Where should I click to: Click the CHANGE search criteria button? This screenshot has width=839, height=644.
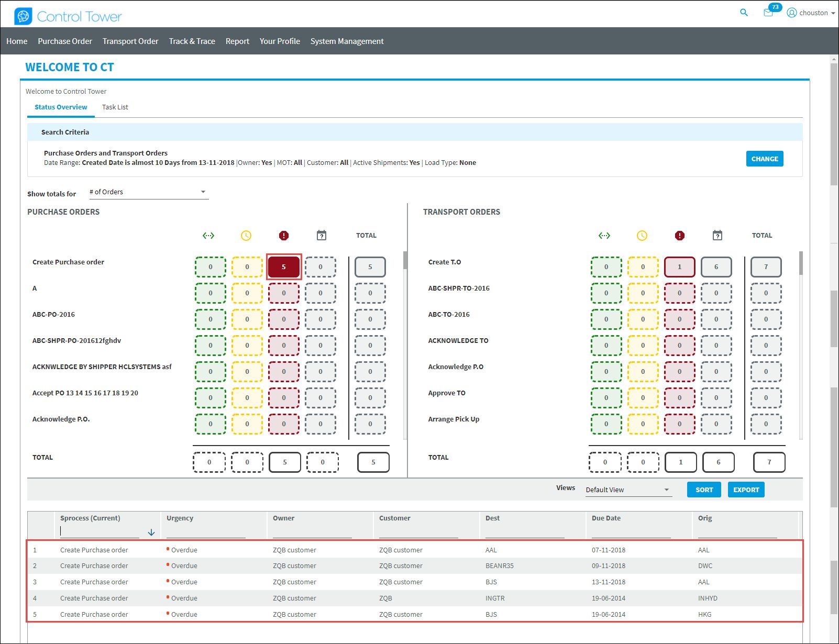[x=765, y=159]
